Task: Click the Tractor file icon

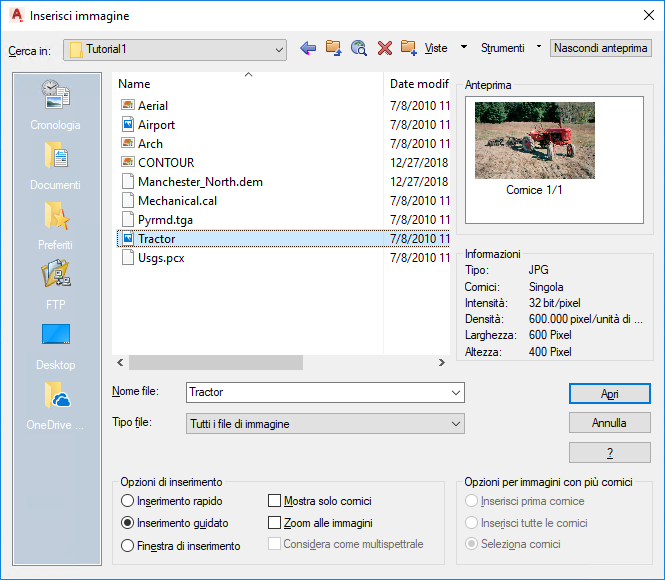Action: (128, 238)
